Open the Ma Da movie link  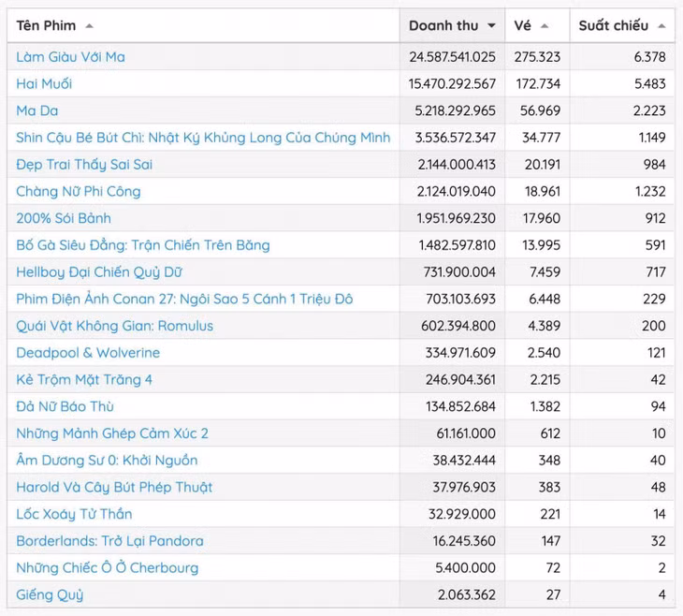(37, 110)
